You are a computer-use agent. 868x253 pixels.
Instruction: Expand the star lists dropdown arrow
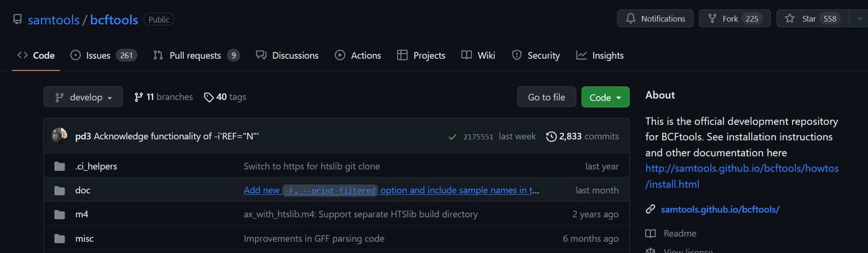pos(858,19)
